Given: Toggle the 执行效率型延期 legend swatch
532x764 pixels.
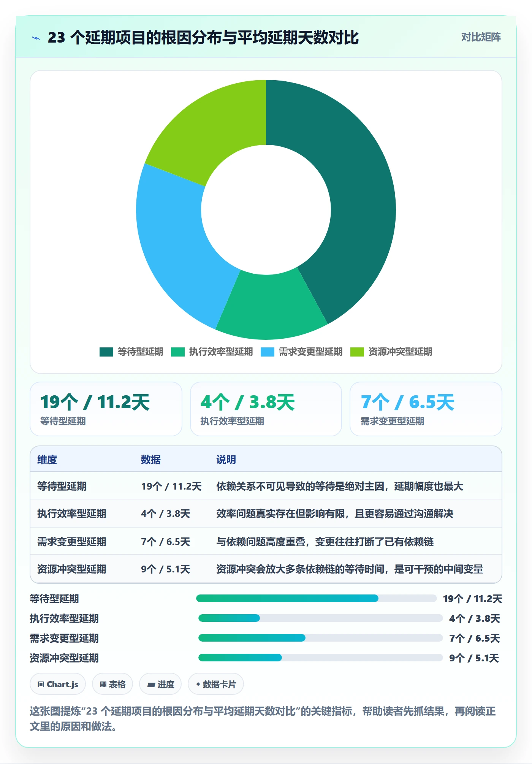Looking at the screenshot, I should tap(178, 352).
